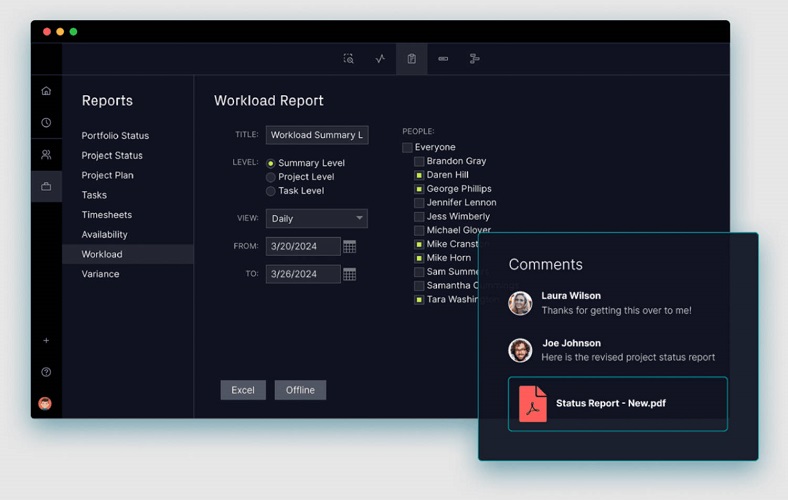Expand the Daily view dropdown
This screenshot has height=500, width=788.
pyautogui.click(x=316, y=218)
